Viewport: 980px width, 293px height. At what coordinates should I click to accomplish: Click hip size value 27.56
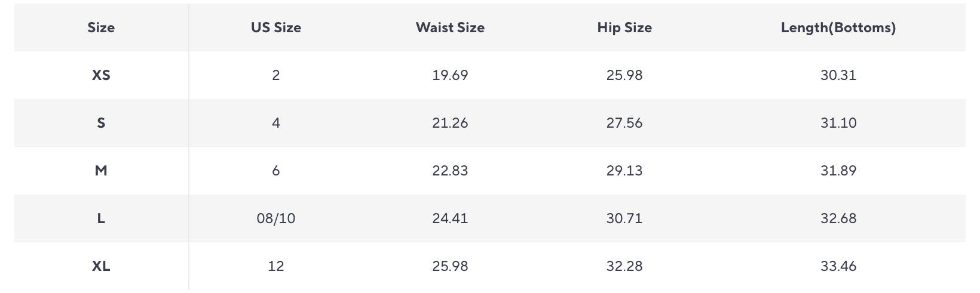click(624, 123)
